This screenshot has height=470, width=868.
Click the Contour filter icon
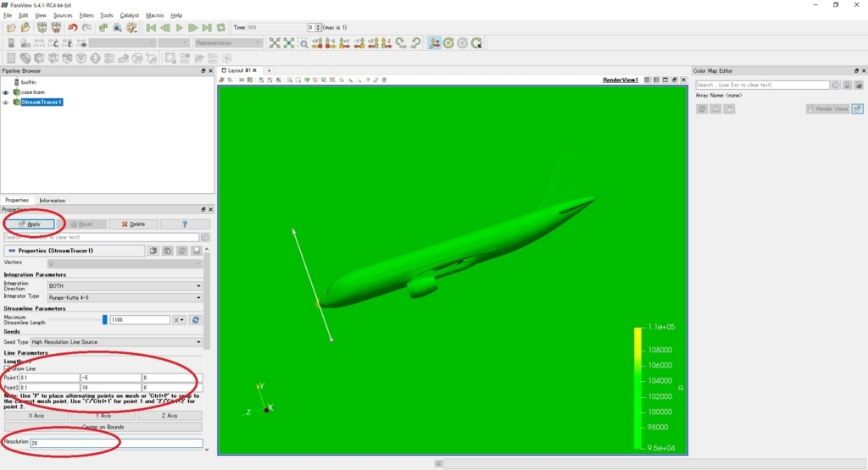[25, 58]
